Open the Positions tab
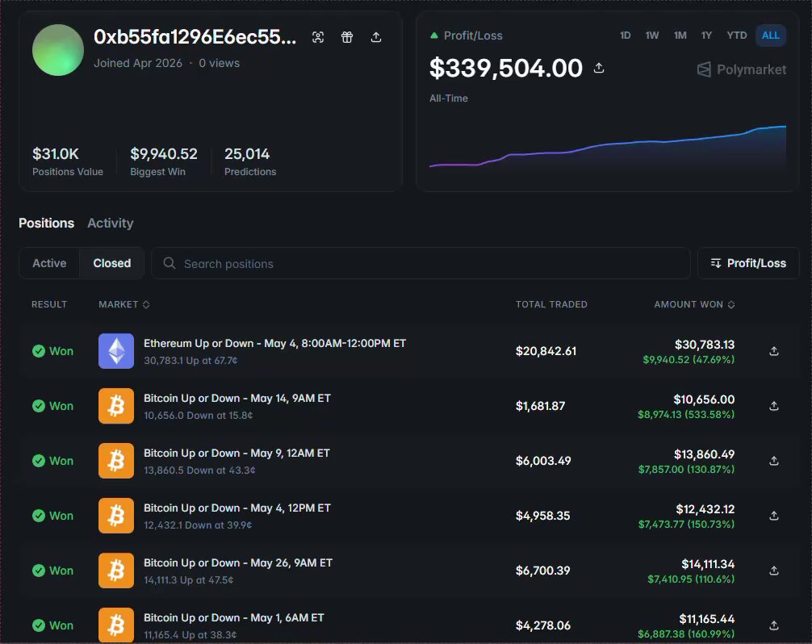 (x=46, y=223)
